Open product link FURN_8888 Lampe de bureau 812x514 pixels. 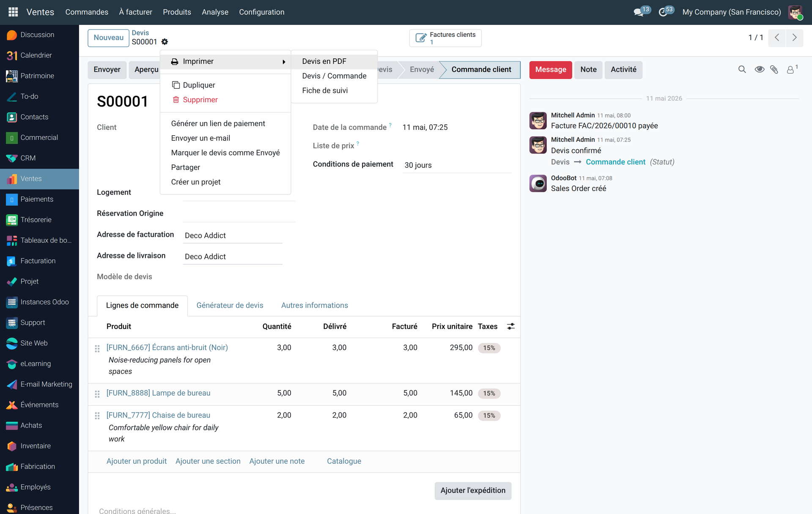[158, 393]
